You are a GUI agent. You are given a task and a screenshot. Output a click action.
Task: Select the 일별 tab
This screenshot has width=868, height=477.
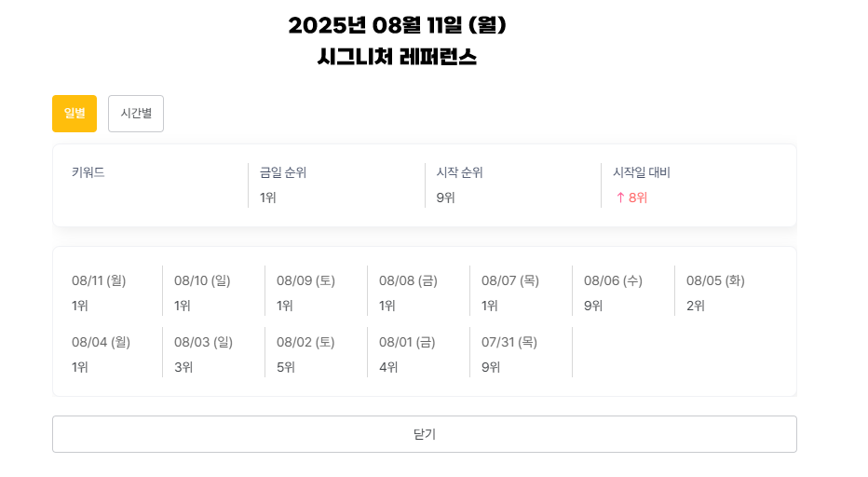[x=75, y=114]
